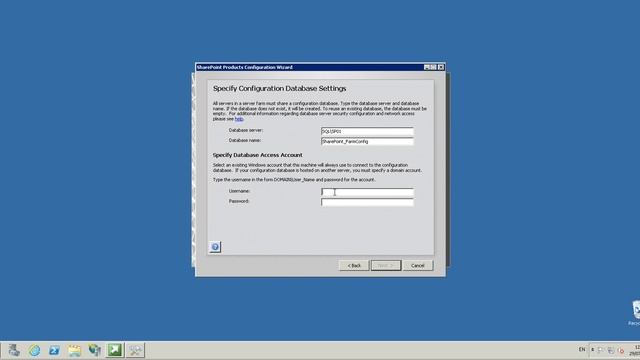
Task: Open the Action Center flag tray icon
Action: click(x=600, y=350)
